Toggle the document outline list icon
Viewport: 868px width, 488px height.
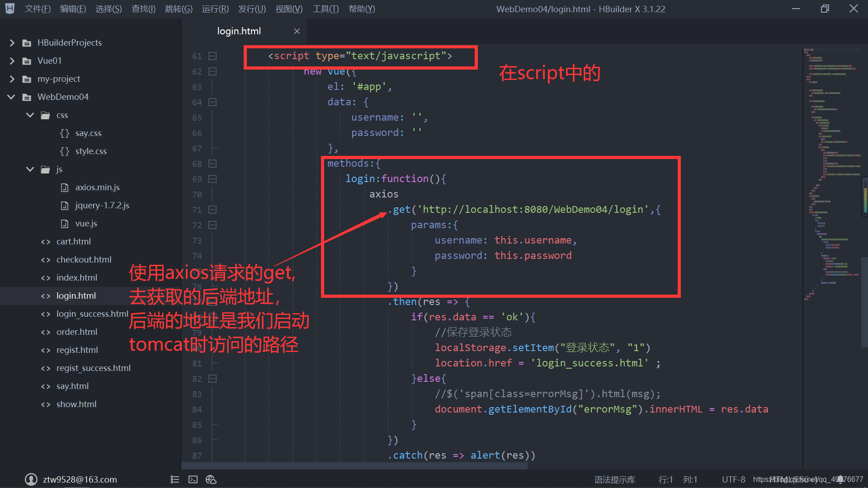[175, 479]
